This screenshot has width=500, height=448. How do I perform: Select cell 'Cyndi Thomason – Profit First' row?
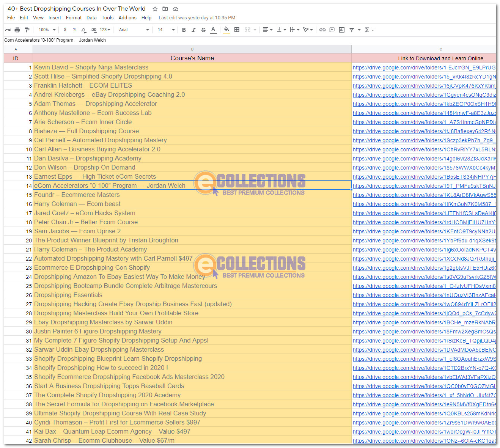click(192, 422)
